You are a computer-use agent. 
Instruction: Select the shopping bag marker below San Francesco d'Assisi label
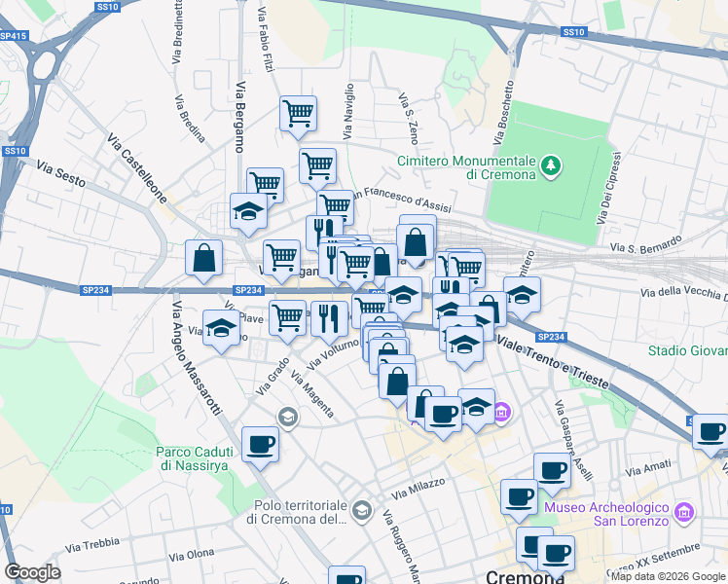415,241
